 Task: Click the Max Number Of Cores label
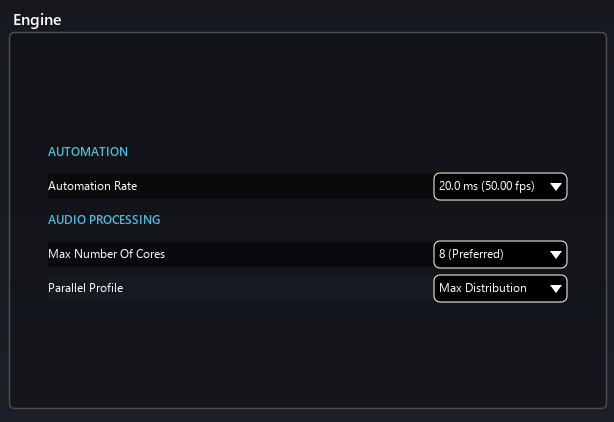[x=106, y=254]
